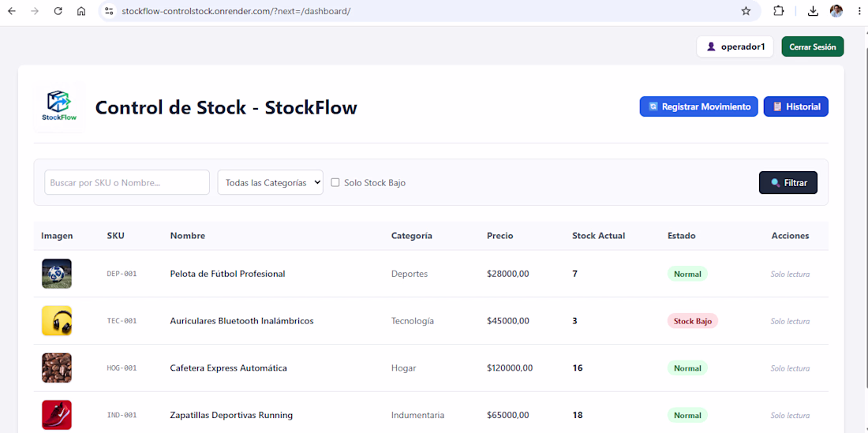Click Cerrar Sesión to log out
The image size is (868, 433).
pos(813,47)
